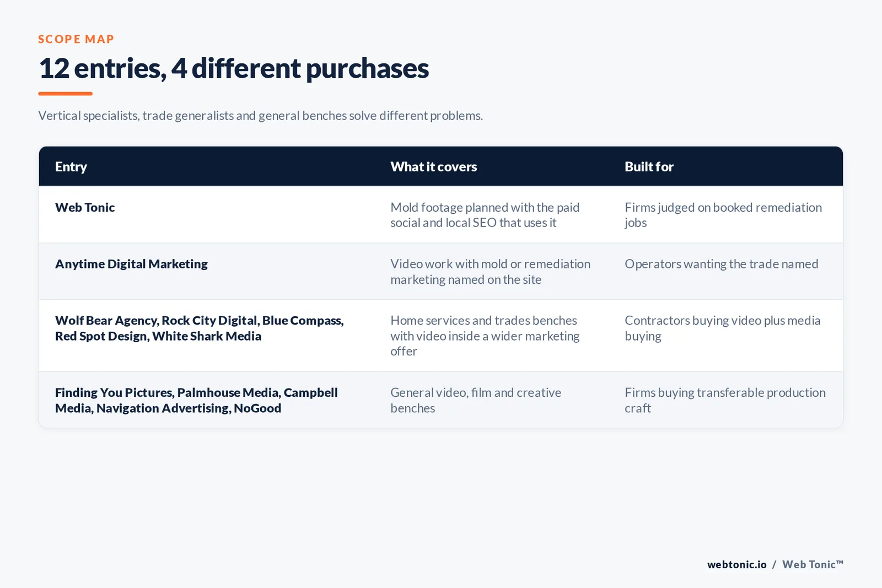The height and width of the screenshot is (588, 882).
Task: Click the Finding You Pictures entry group
Action: pyautogui.click(x=196, y=400)
